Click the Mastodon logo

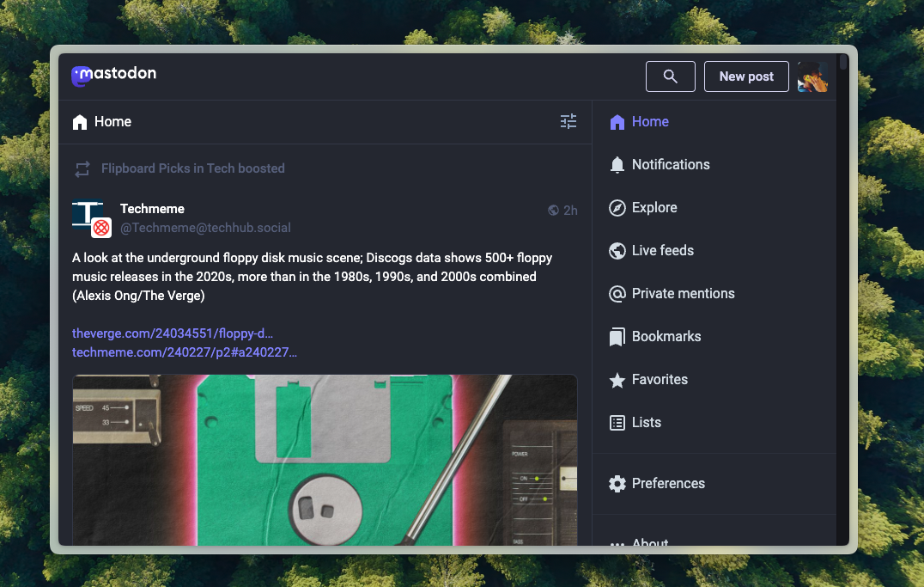(113, 75)
